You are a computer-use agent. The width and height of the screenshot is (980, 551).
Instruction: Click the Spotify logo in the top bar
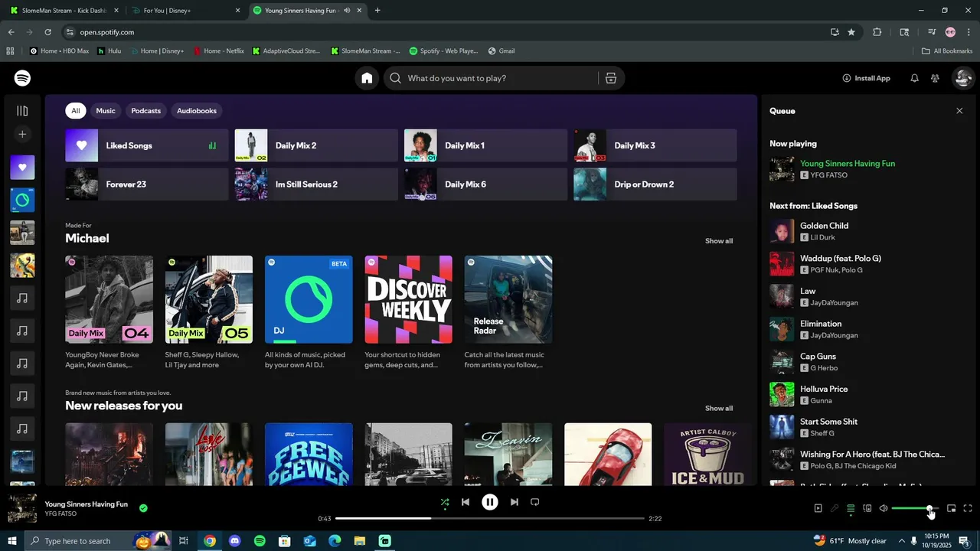click(x=22, y=78)
